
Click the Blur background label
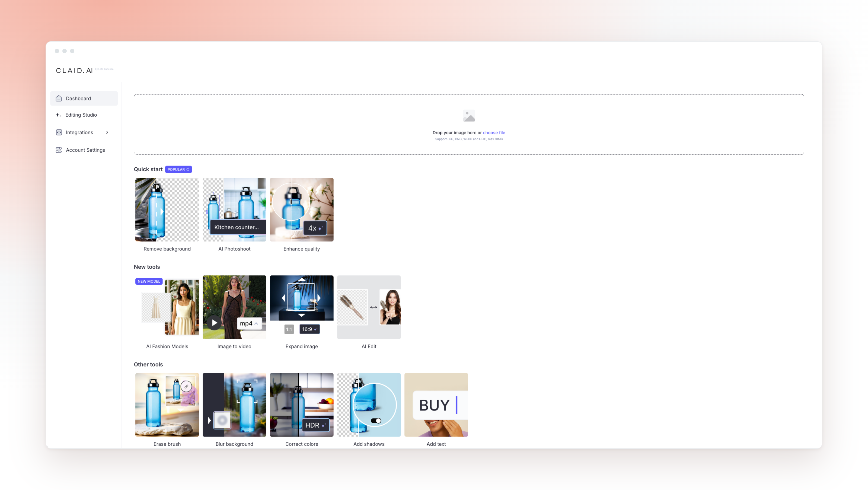(234, 444)
